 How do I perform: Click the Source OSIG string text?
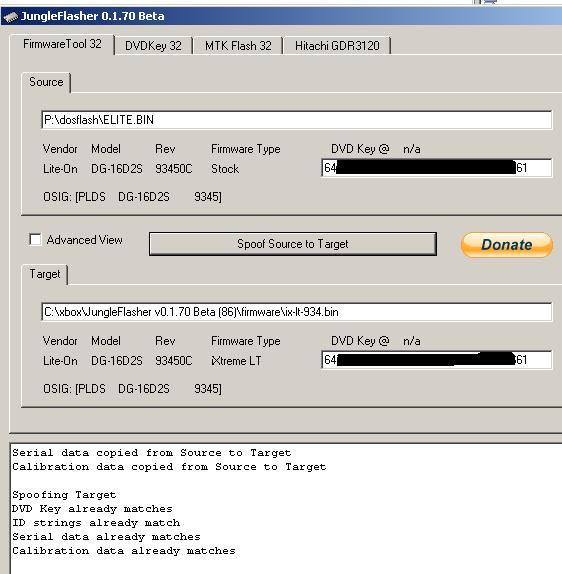133,197
